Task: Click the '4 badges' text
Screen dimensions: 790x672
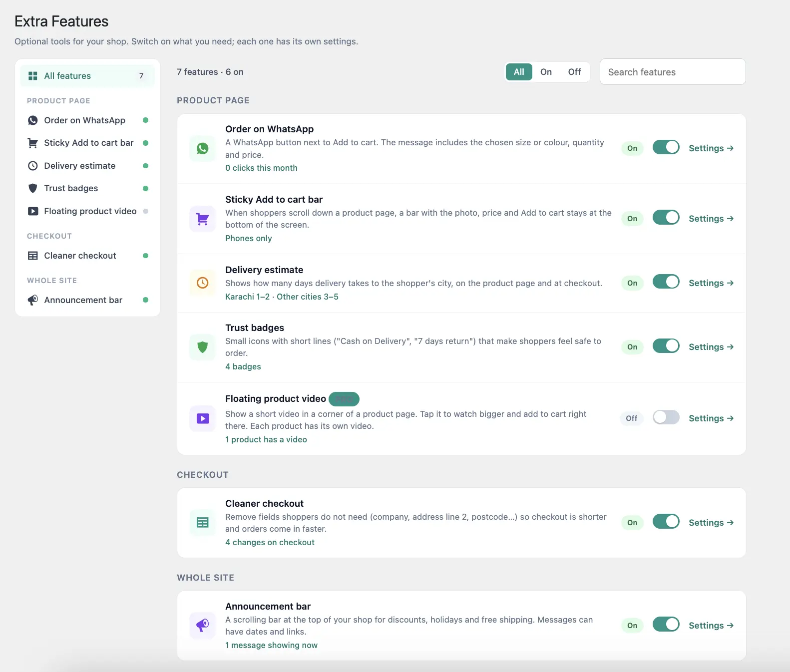Action: 243,366
